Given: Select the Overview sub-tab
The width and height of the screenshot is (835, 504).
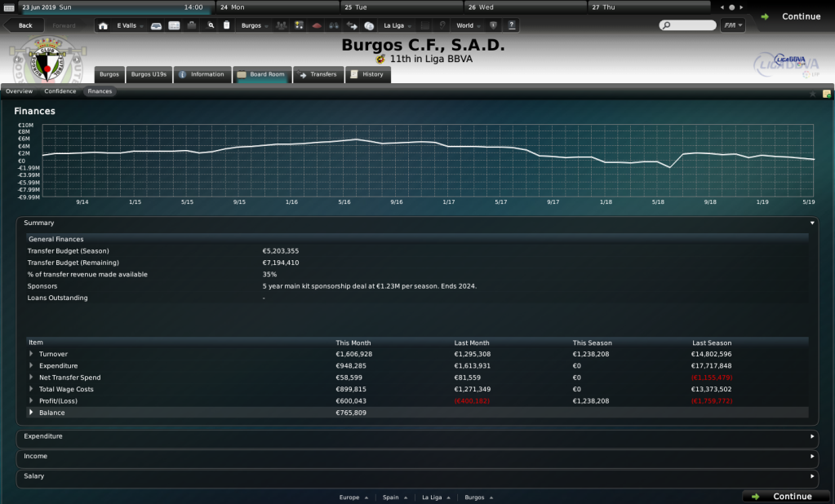Looking at the screenshot, I should point(19,91).
